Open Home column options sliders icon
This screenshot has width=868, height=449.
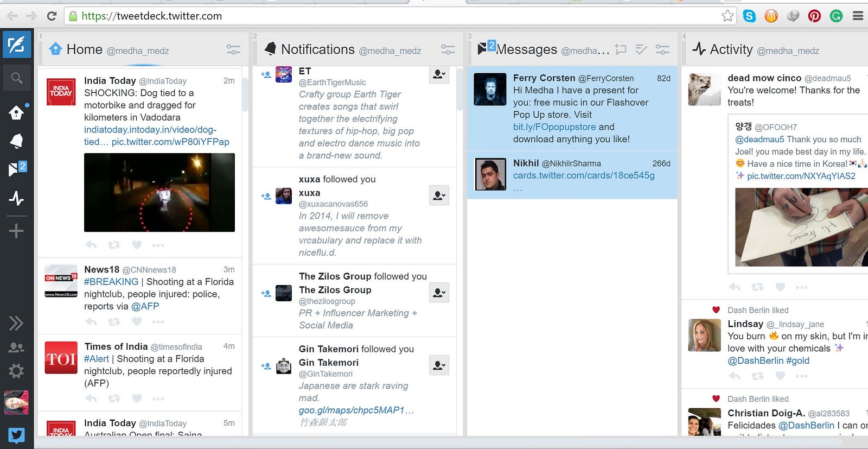tap(233, 50)
